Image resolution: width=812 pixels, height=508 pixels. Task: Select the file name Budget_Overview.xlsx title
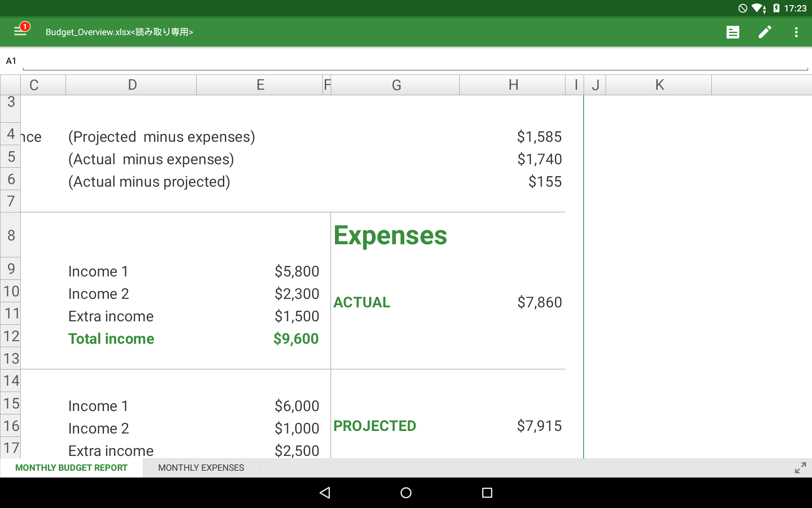119,32
